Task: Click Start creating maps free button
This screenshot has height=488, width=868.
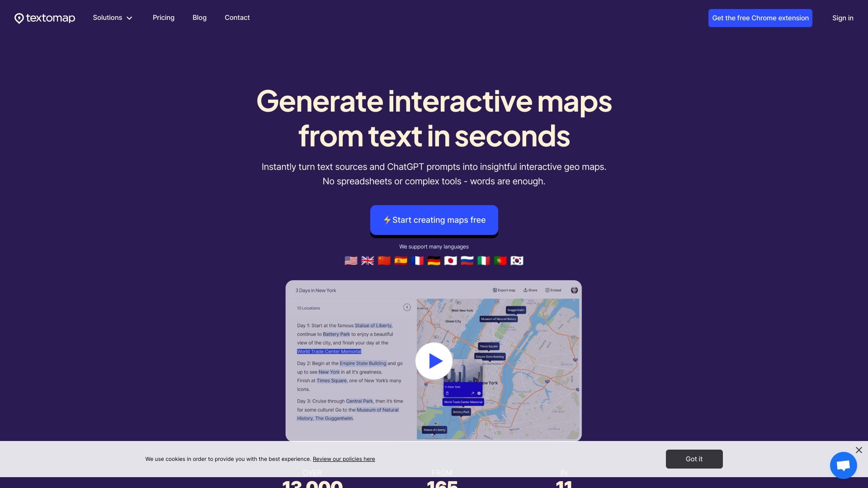Action: point(434,220)
